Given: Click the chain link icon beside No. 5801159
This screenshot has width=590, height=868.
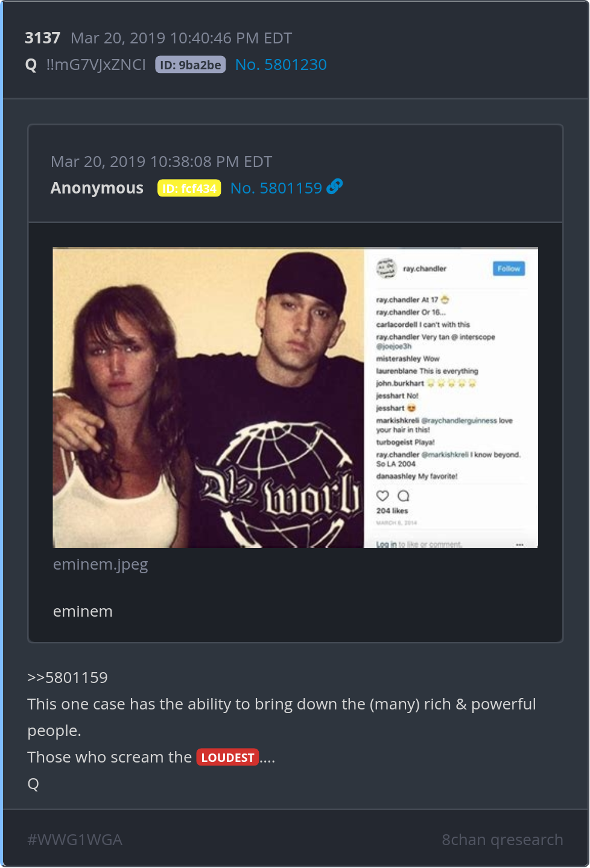Looking at the screenshot, I should click(x=334, y=187).
